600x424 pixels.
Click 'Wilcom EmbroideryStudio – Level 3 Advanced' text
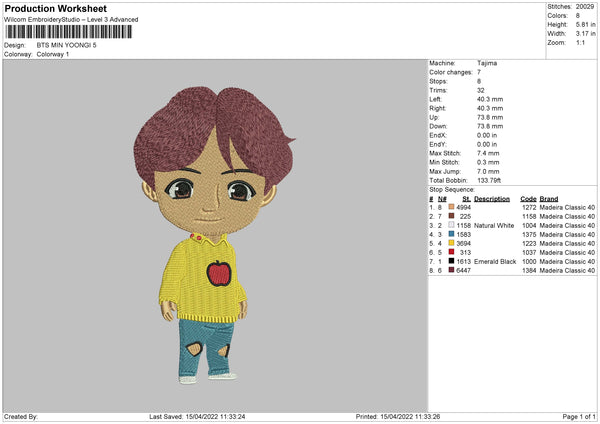[x=71, y=20]
